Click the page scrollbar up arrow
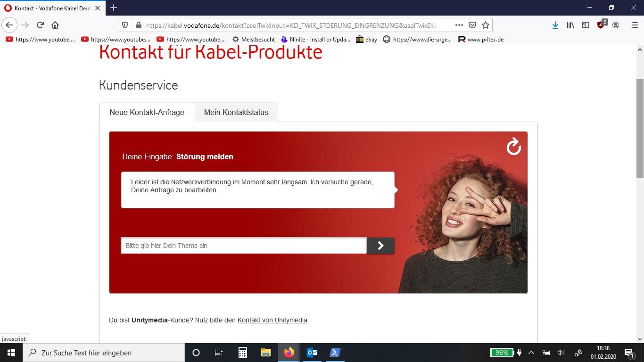The height and width of the screenshot is (362, 644). click(x=640, y=49)
